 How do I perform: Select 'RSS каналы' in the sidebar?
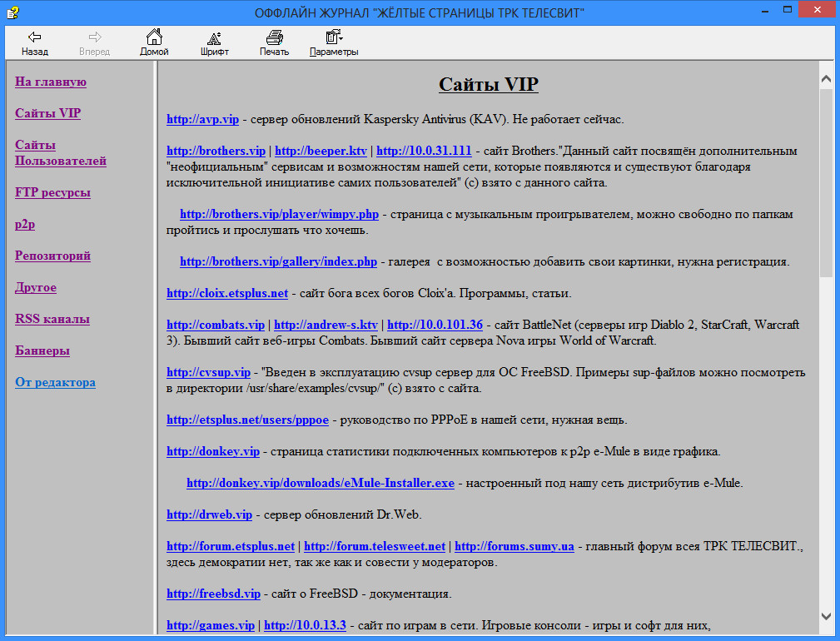pos(52,319)
